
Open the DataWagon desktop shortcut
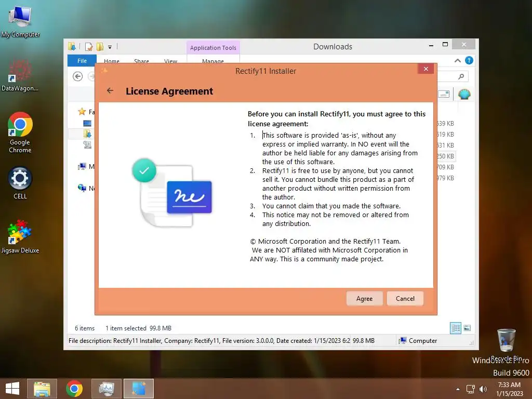(20, 75)
